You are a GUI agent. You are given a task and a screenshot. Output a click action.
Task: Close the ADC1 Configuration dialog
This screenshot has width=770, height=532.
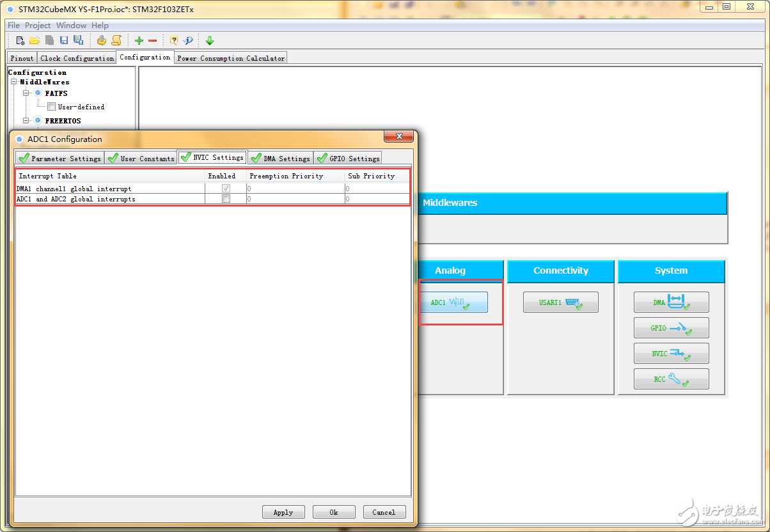(398, 137)
